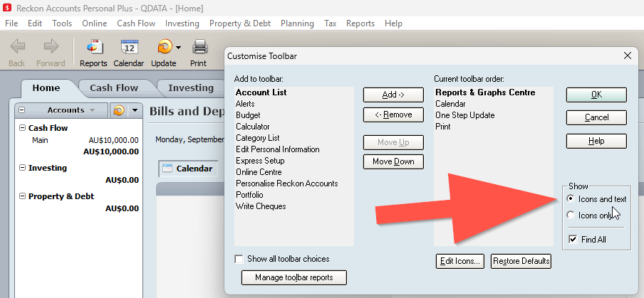The image size is (644, 298).
Task: Click the Move Up button
Action: click(393, 142)
